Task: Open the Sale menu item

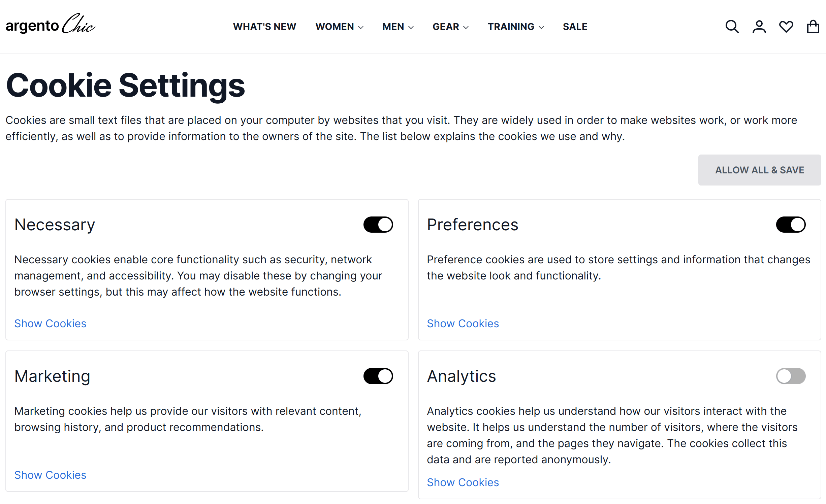Action: point(575,27)
